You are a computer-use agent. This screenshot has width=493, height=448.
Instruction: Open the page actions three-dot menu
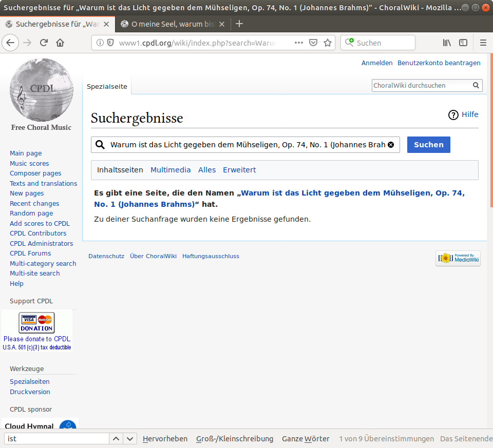point(299,43)
